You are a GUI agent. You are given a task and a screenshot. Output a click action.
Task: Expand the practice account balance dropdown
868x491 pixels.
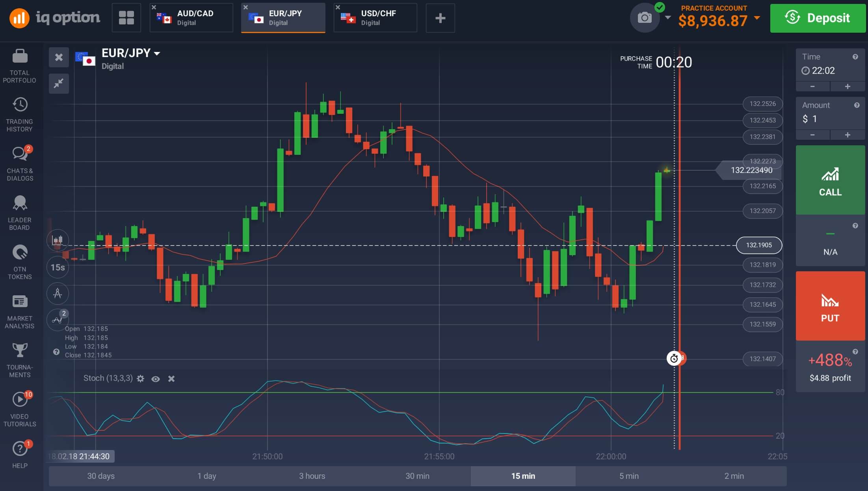coord(757,18)
